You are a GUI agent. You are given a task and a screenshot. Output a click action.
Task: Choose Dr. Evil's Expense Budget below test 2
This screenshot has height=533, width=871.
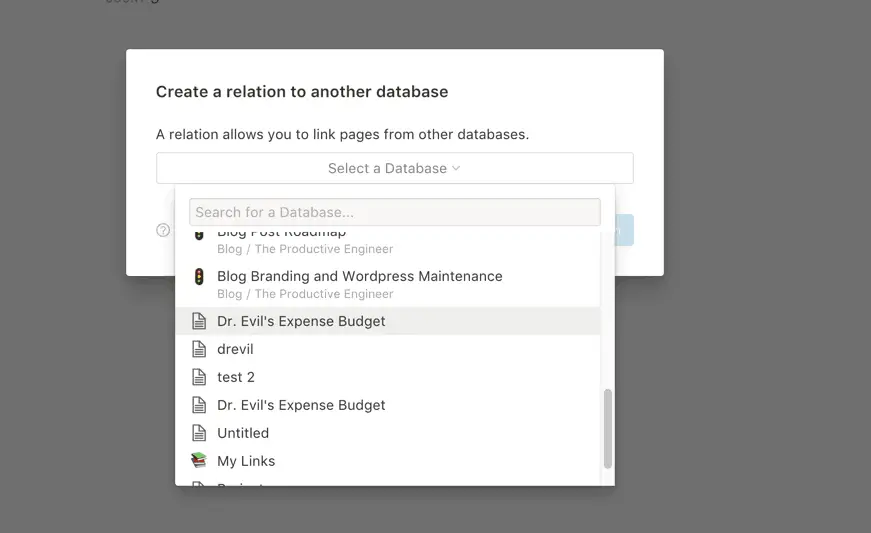[x=388, y=405]
